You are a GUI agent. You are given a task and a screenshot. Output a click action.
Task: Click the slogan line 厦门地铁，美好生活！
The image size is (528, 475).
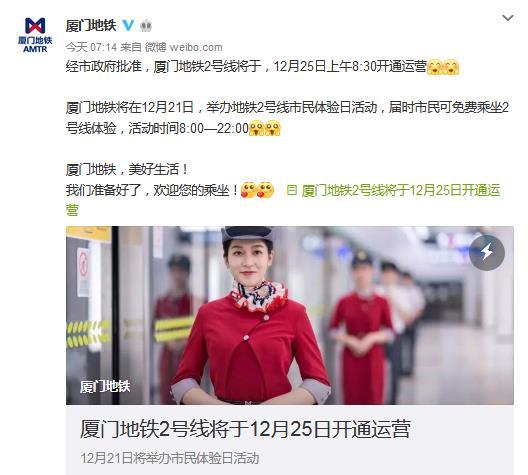click(127, 169)
